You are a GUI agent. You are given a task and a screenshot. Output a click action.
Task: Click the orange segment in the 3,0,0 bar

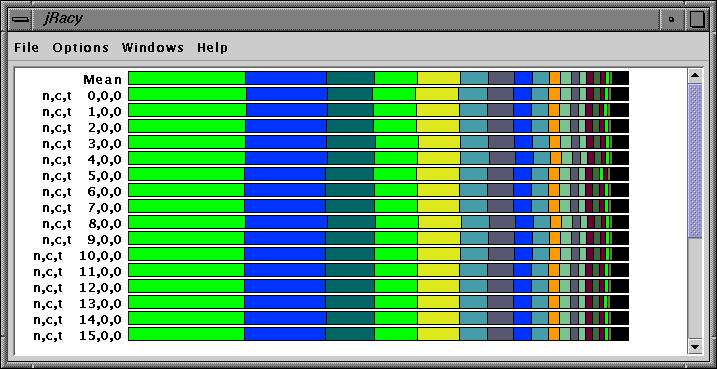(x=555, y=142)
